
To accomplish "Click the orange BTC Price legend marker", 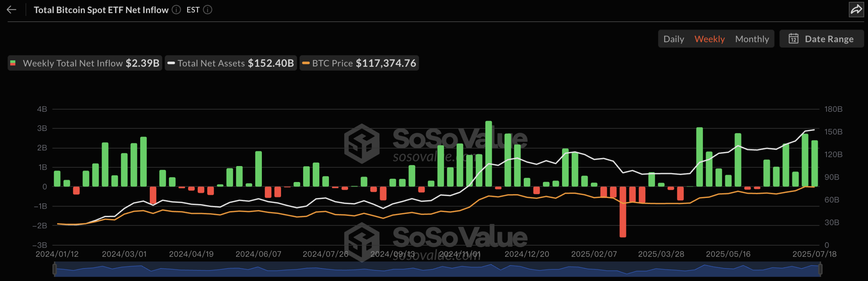I will coord(306,63).
